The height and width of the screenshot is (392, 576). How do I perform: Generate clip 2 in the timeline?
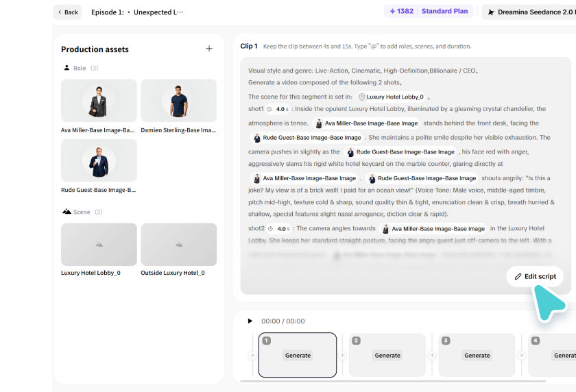[x=387, y=355]
